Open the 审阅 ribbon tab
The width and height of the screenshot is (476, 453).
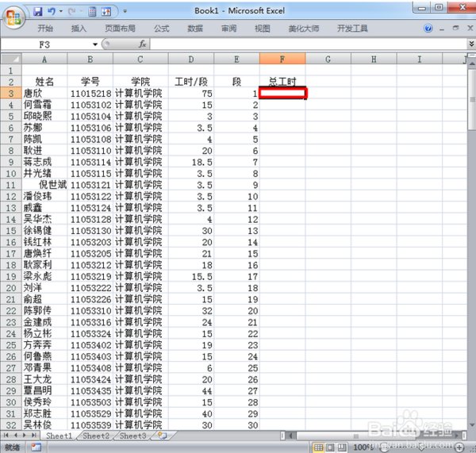click(x=228, y=29)
